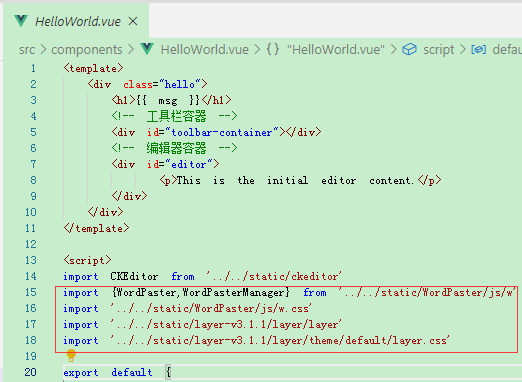Screen dimensions: 522x382
Task: Click the curly braces symbol icon in breadcrumb
Action: point(273,49)
